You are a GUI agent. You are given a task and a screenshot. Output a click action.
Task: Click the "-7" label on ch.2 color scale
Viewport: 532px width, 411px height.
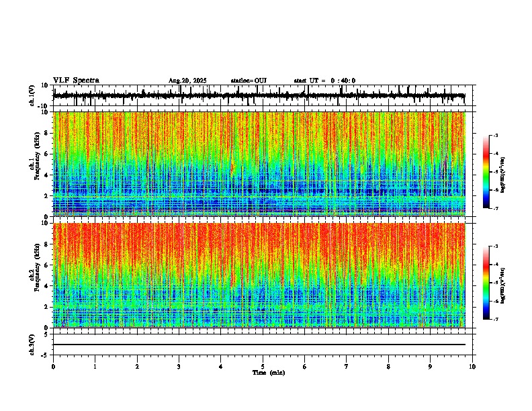(x=496, y=319)
